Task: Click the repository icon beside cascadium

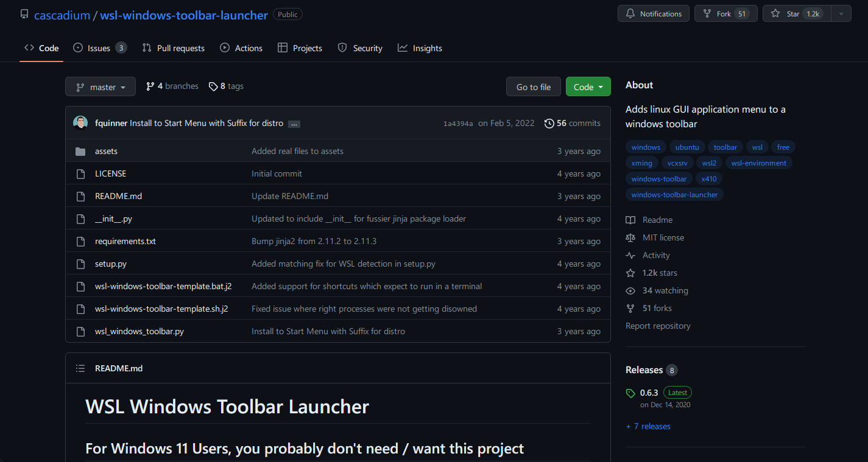Action: (x=24, y=14)
